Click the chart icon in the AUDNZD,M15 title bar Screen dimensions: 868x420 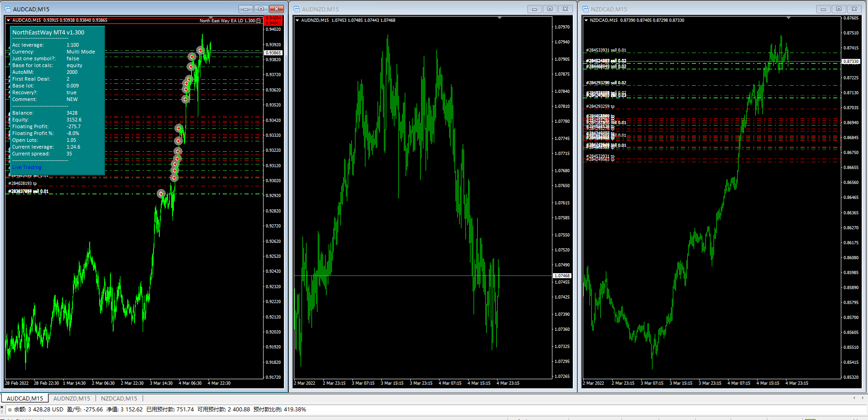point(297,9)
